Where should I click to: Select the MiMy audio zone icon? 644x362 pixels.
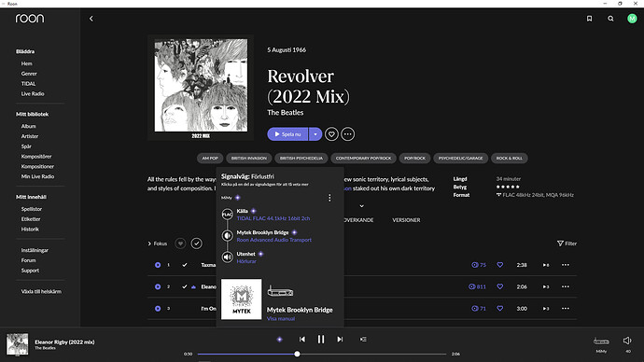(x=601, y=341)
